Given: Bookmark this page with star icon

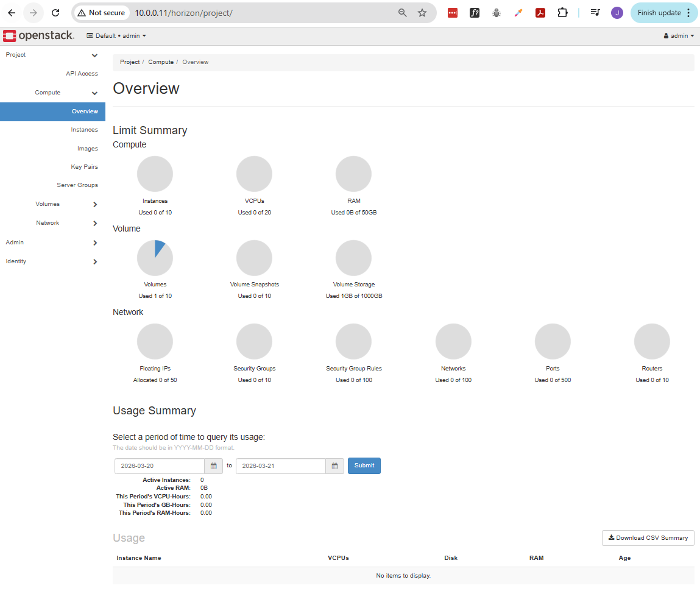Looking at the screenshot, I should click(x=422, y=13).
